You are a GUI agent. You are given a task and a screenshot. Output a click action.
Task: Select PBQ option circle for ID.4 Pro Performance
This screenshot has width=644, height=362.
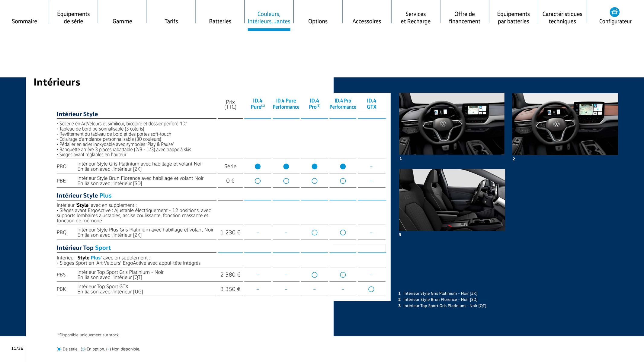point(343,233)
